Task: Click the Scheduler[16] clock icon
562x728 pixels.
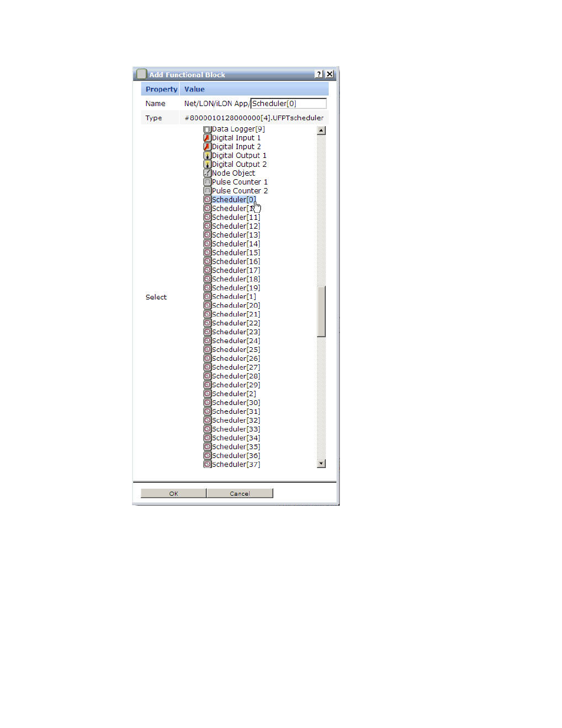Action: click(x=207, y=262)
